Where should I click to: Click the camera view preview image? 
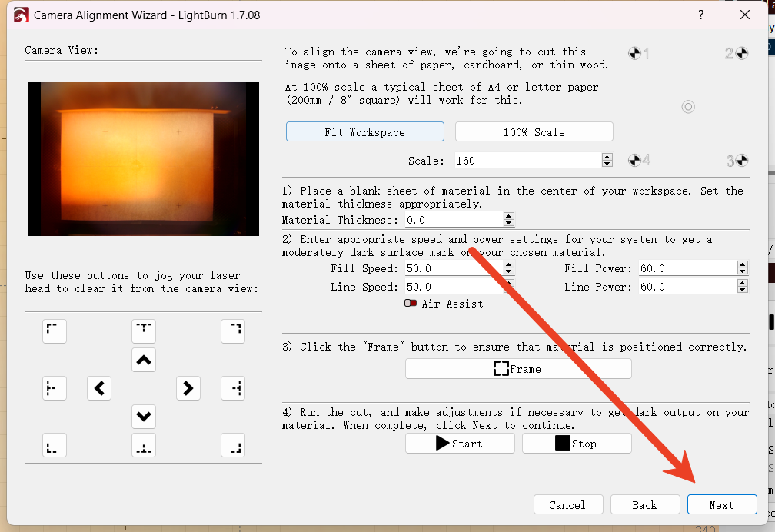tap(144, 158)
